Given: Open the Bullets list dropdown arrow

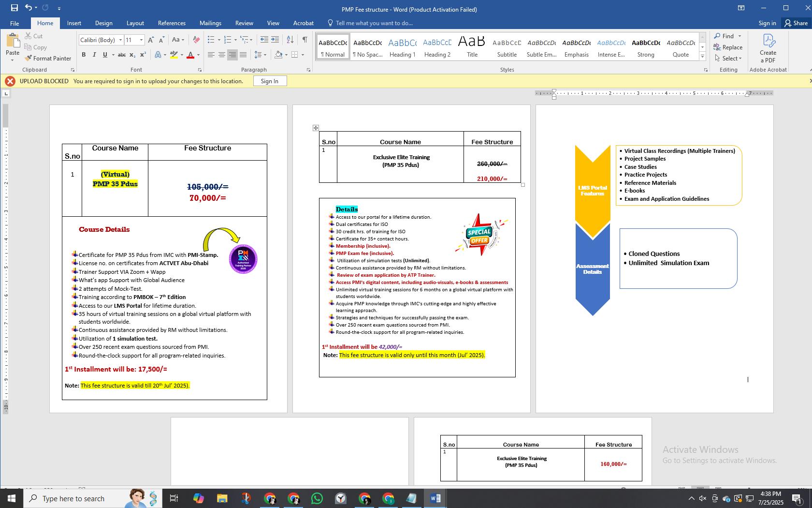Looking at the screenshot, I should point(219,40).
